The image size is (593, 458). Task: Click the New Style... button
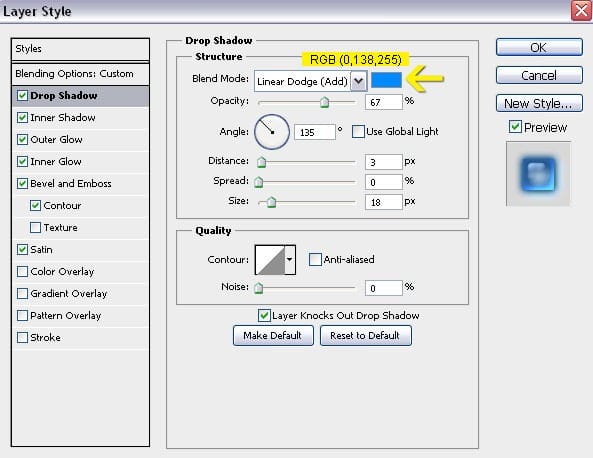coord(539,103)
